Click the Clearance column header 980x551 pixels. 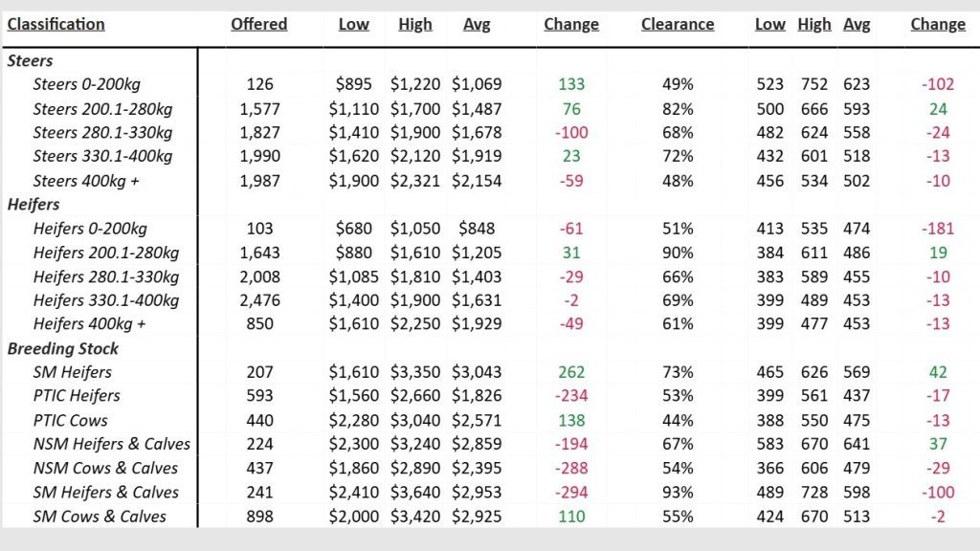point(677,25)
